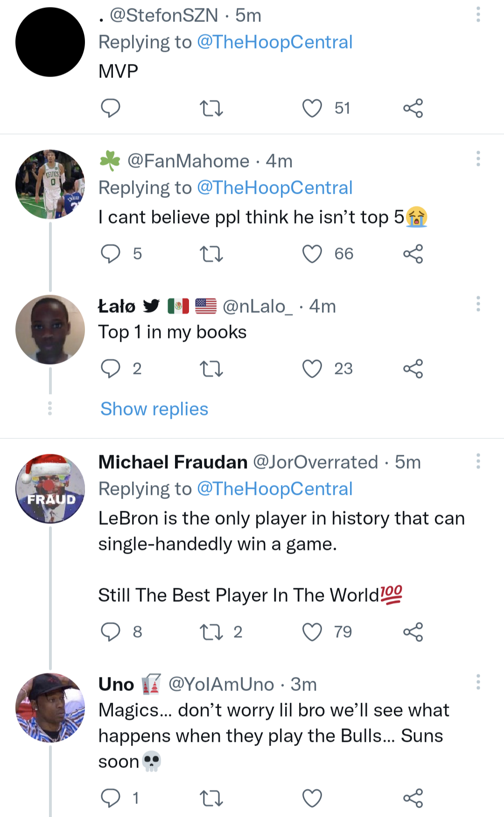Image resolution: width=504 pixels, height=817 pixels.
Task: Like @FanMahome's "top 5" tweet
Action: pos(312,254)
